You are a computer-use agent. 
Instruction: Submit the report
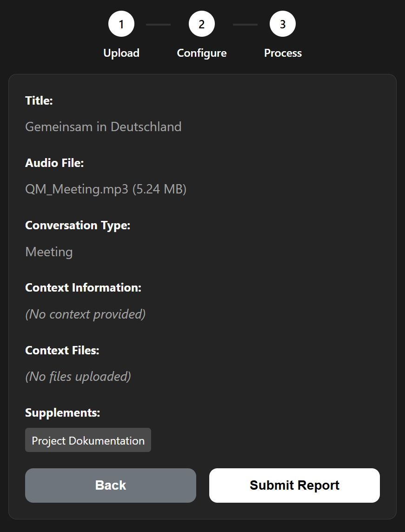(294, 485)
